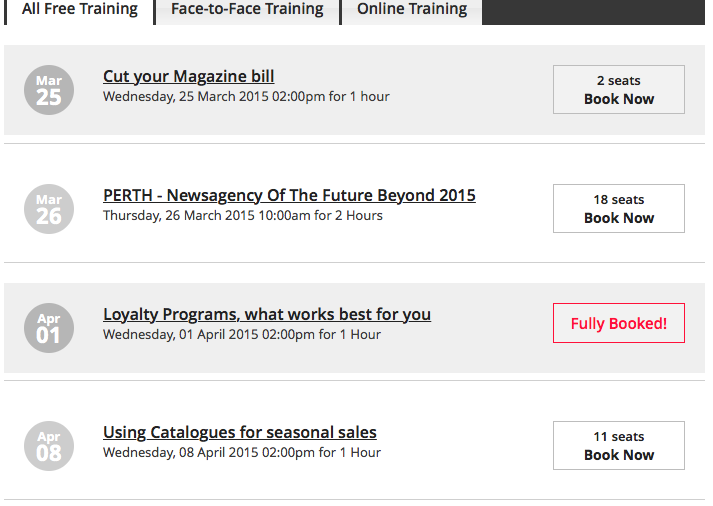
Task: Book Now for 2 seats event
Action: pyautogui.click(x=618, y=90)
